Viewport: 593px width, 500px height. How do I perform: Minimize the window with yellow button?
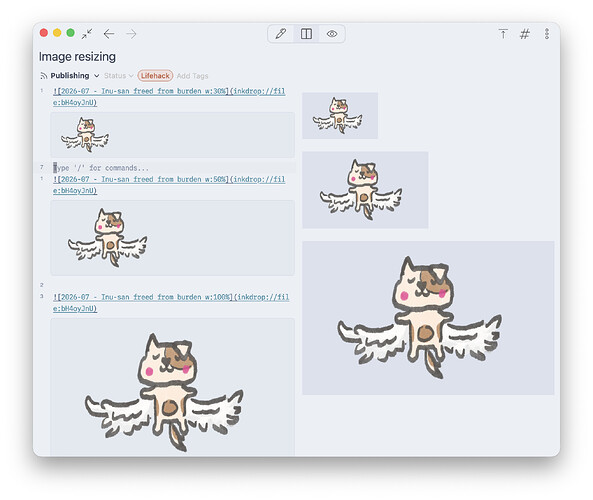coord(57,33)
